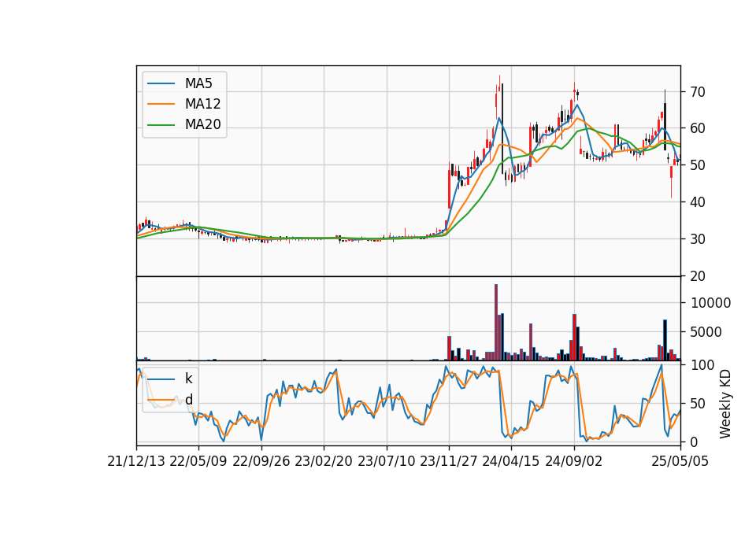Click the Weekly KD axis label
Image resolution: width=756 pixels, height=543 pixels.
point(724,404)
